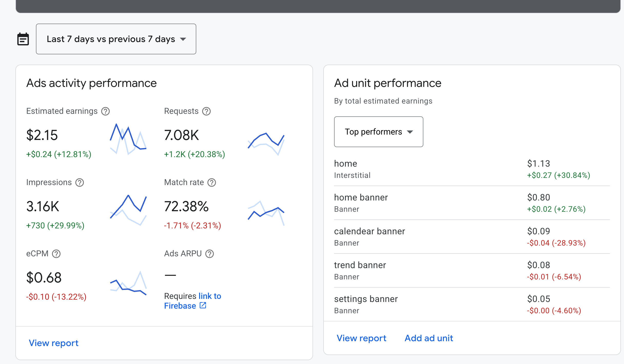
Task: Click the Match rate help icon
Action: [212, 183]
